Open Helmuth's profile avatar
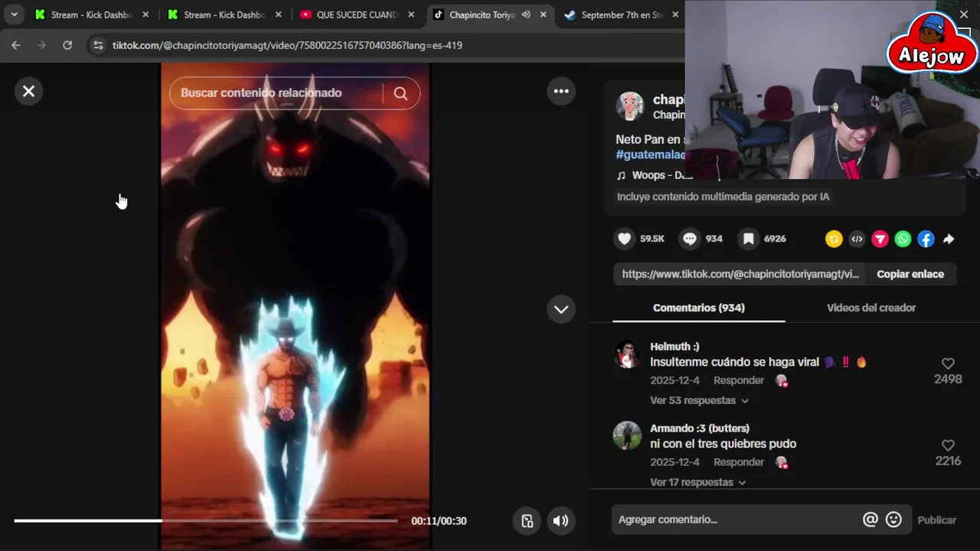This screenshot has height=551, width=980. [627, 355]
